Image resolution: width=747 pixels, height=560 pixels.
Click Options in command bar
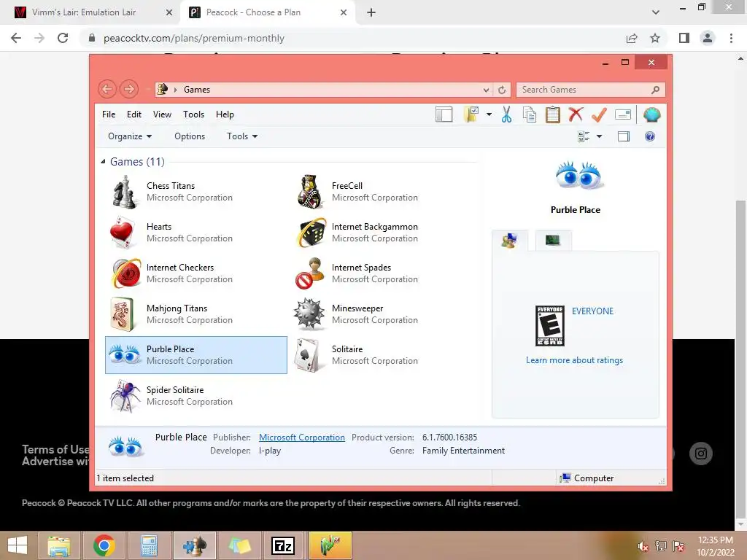click(x=190, y=136)
